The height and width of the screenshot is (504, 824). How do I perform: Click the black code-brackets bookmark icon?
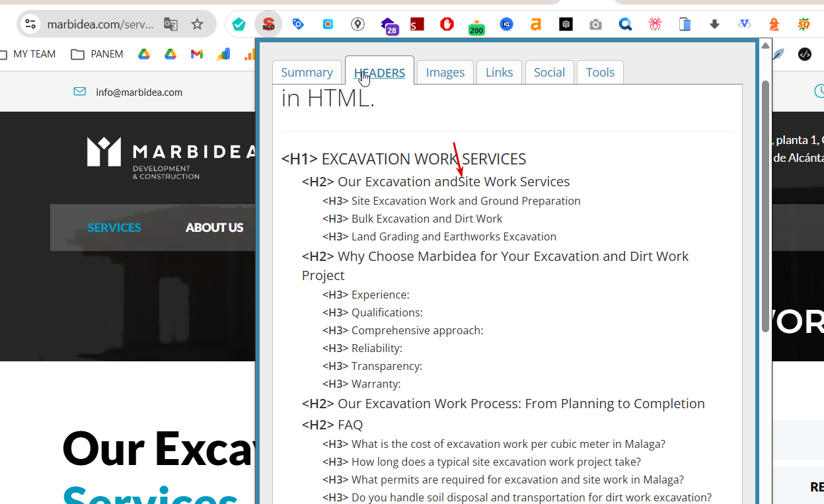(804, 54)
